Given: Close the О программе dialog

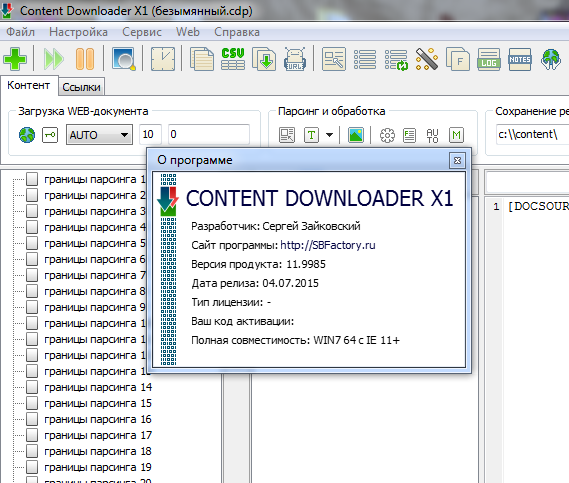Looking at the screenshot, I should click(x=457, y=160).
